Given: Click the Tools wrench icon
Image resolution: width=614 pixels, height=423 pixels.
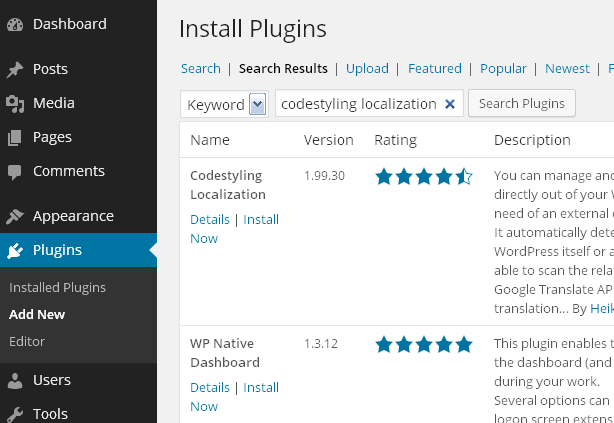Looking at the screenshot, I should [x=15, y=414].
